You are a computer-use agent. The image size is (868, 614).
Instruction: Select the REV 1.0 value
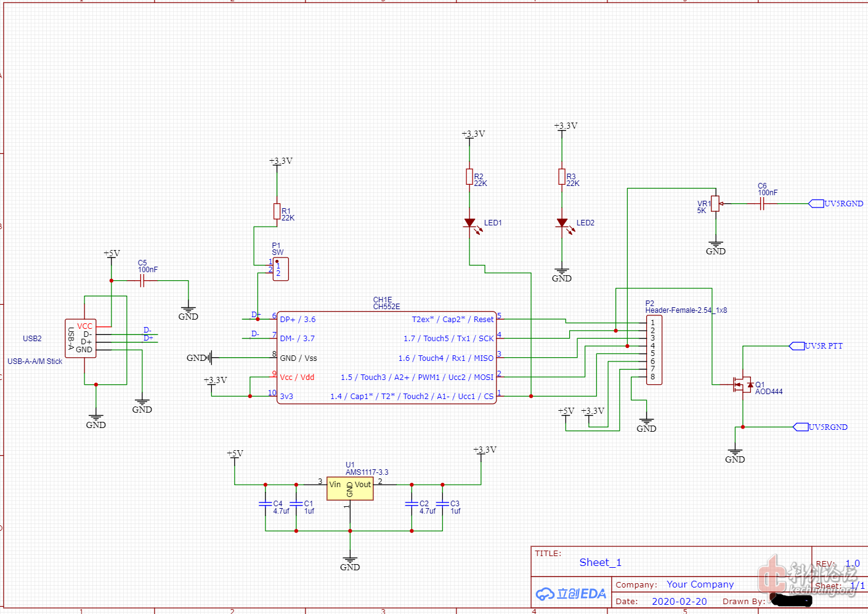click(x=852, y=564)
